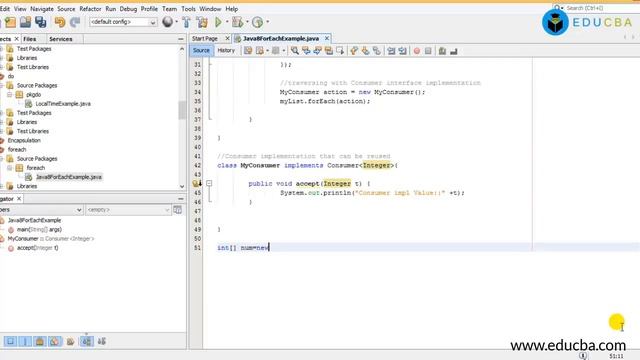Switch to the Start Page tab
This screenshot has height=360, width=640.
coord(205,38)
